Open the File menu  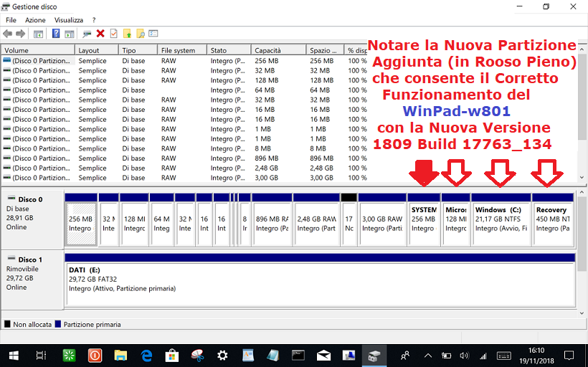11,20
